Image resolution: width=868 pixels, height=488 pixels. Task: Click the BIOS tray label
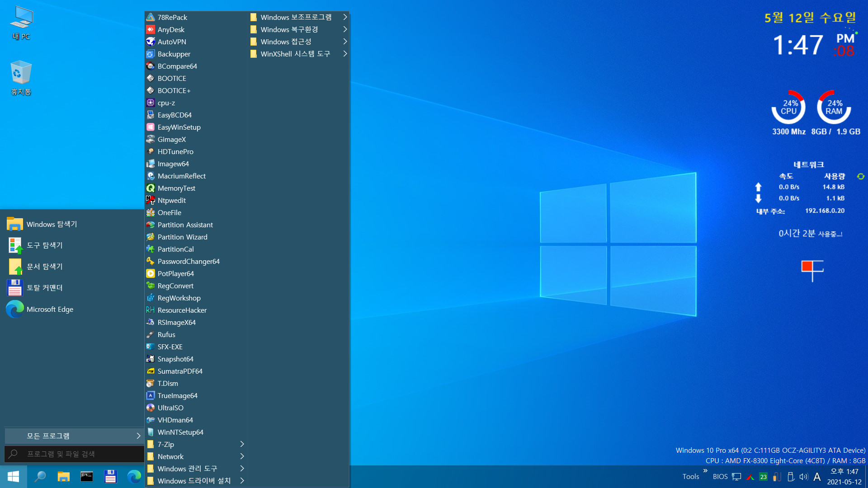pos(720,477)
